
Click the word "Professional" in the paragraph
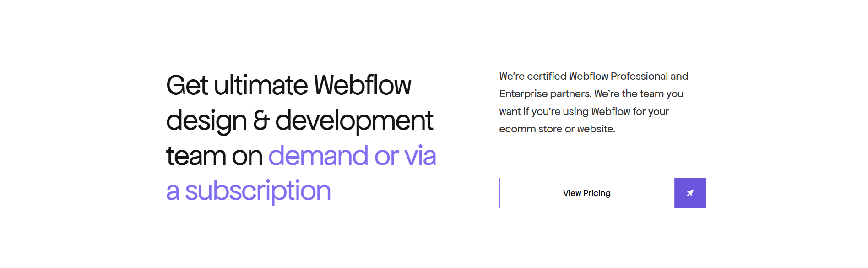[639, 77]
